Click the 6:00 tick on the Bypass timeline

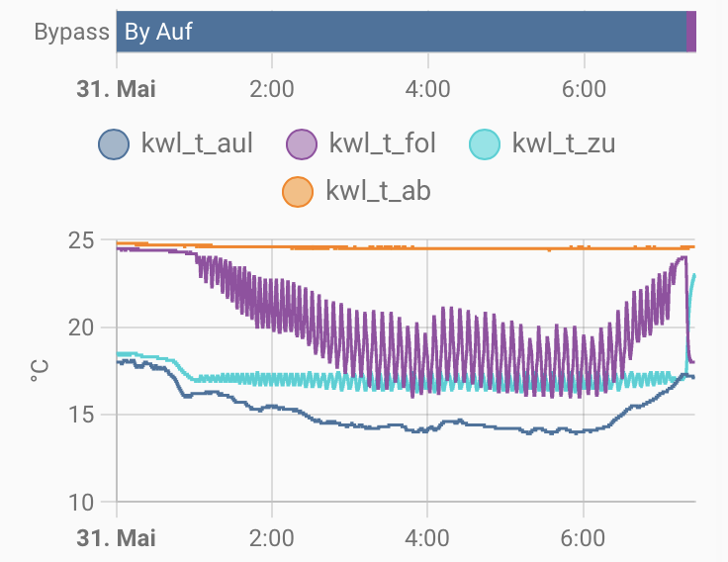pos(583,89)
